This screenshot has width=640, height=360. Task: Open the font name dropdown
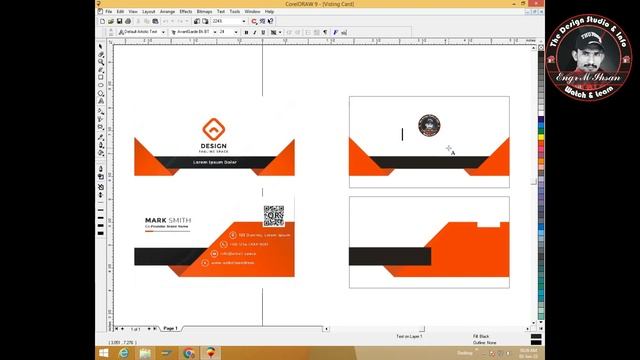[215, 32]
